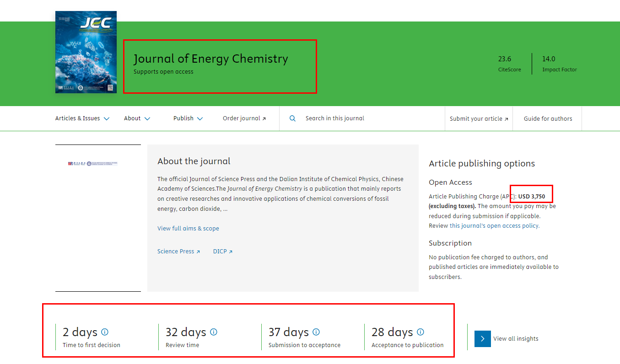
Task: Click View all insights link
Action: 516,339
